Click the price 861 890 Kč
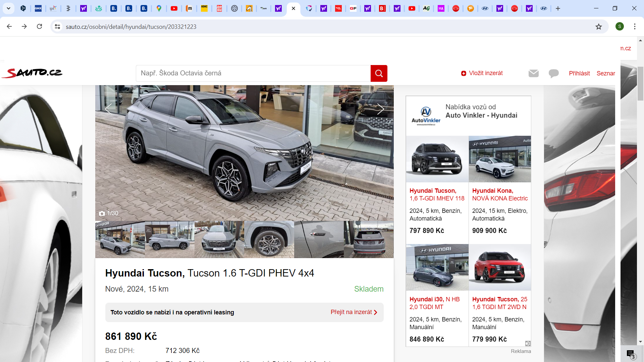The image size is (644, 362). [x=131, y=336]
